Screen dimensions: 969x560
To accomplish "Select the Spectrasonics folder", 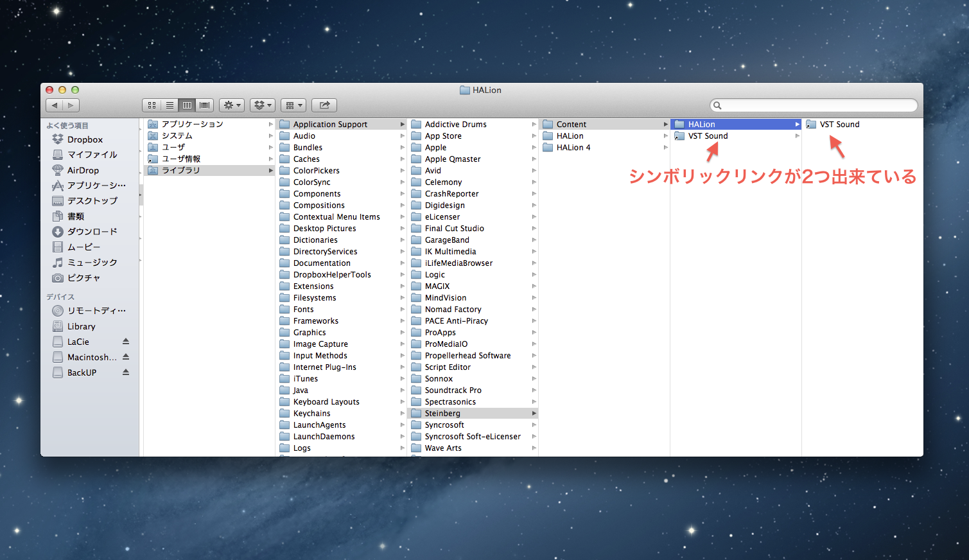I will (x=473, y=401).
